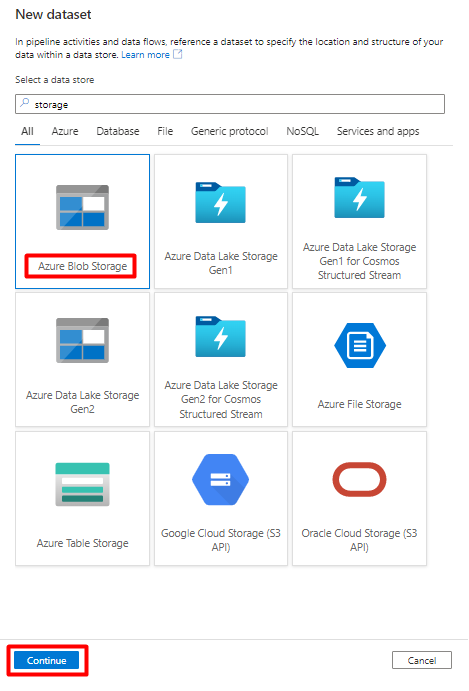Switch to the All tab
The width and height of the screenshot is (469, 691).
pyautogui.click(x=27, y=131)
